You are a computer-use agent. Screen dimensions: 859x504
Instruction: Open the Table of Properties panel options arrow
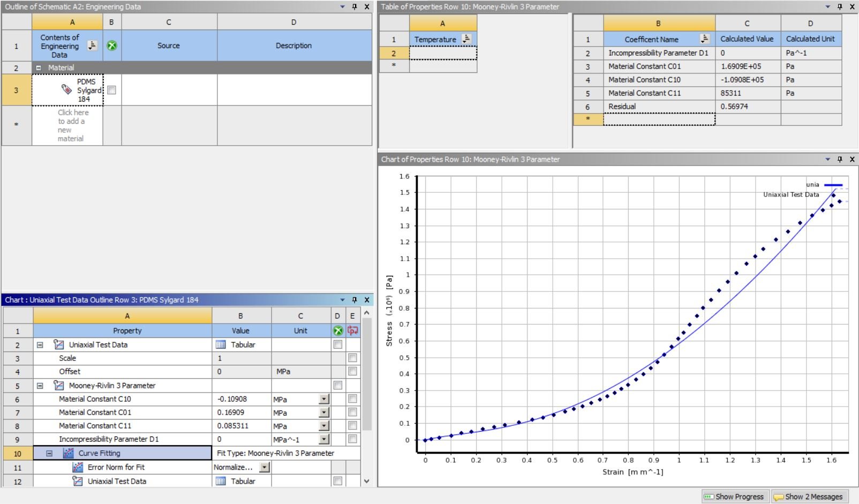[x=828, y=7]
